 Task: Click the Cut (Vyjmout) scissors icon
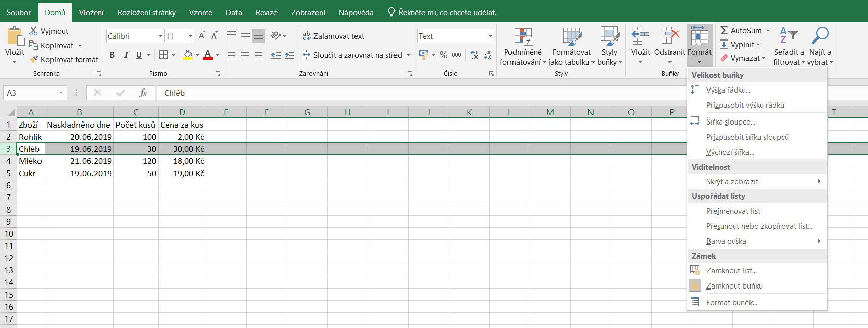[x=34, y=31]
